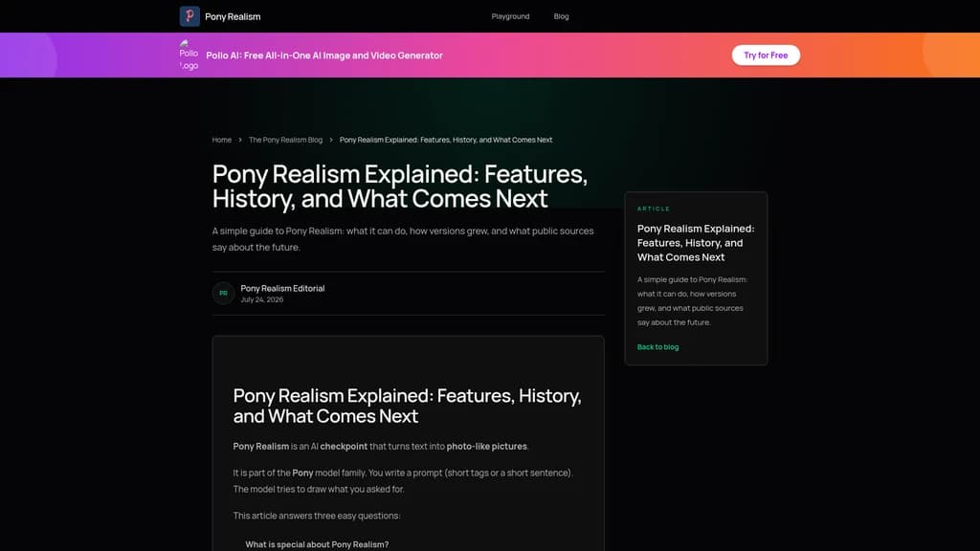980x551 pixels.
Task: Open The Pony Realism Blog breadcrumb
Action: (x=285, y=140)
